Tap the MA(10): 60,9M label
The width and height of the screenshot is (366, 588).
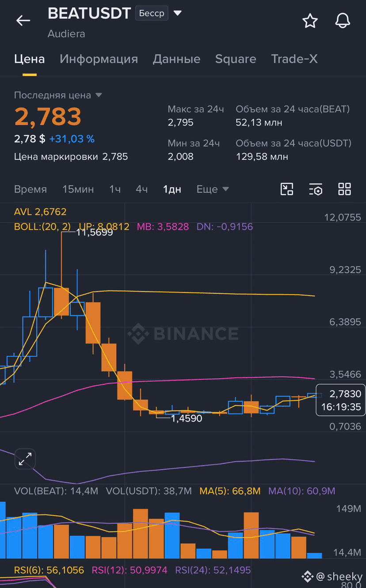tap(302, 491)
